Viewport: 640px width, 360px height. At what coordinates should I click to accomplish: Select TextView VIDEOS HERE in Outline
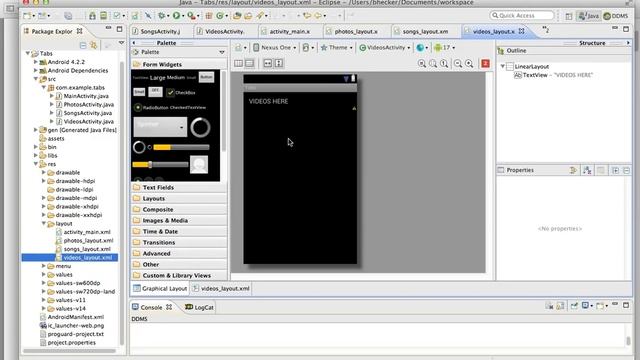point(553,75)
